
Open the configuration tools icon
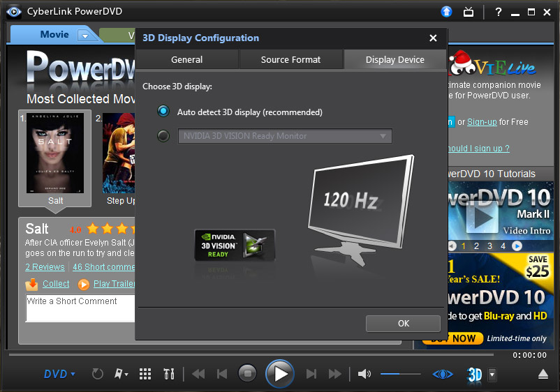pos(168,374)
